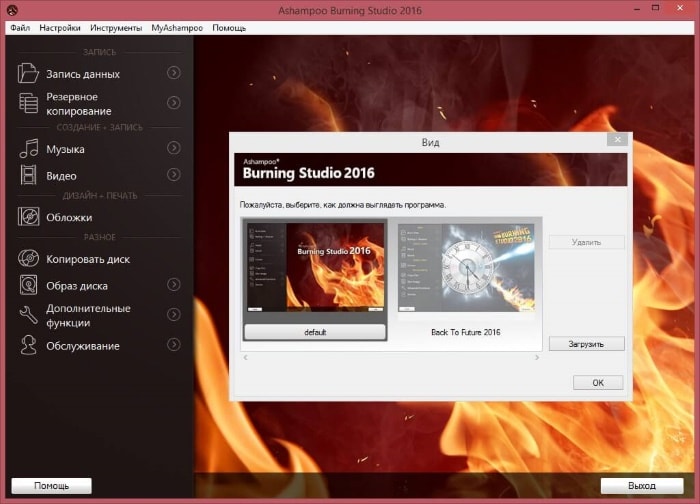This screenshot has width=700, height=504.
Task: Open the MyAshampoo menu
Action: [177, 28]
